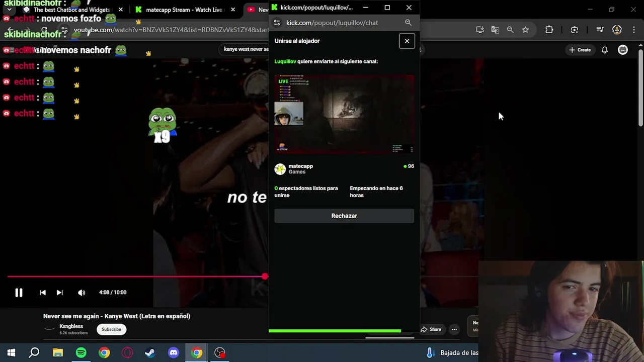Click the zoom magnifier in Kick popout address bar
644x362 pixels.
408,23
